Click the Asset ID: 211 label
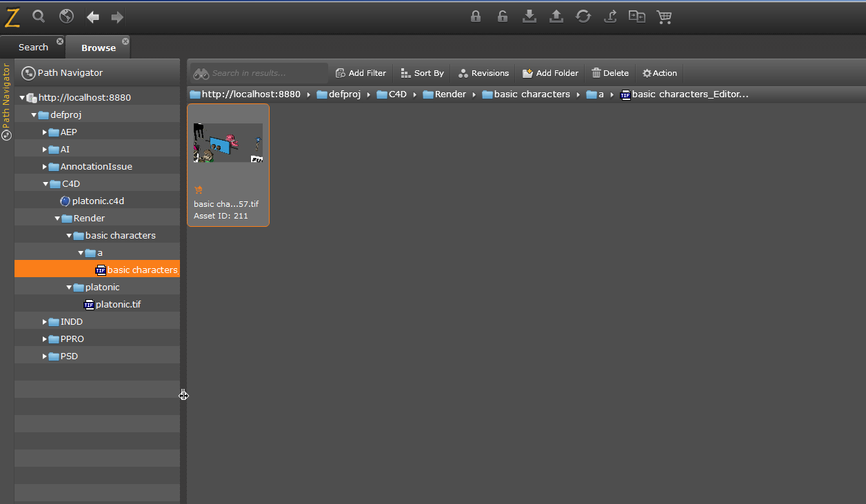The width and height of the screenshot is (866, 504). pyautogui.click(x=221, y=216)
